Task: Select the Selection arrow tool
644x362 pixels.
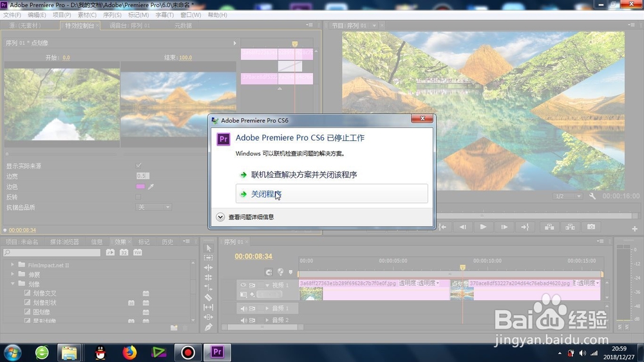Action: 208,248
